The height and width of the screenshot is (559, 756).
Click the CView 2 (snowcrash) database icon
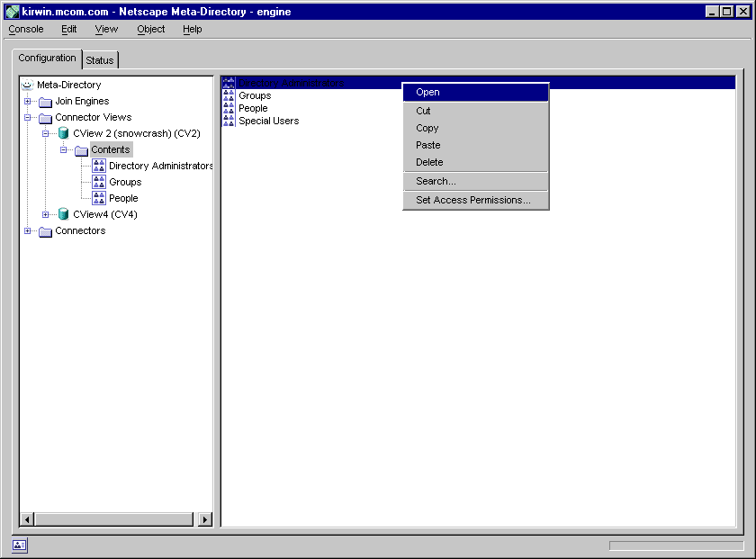coord(63,133)
